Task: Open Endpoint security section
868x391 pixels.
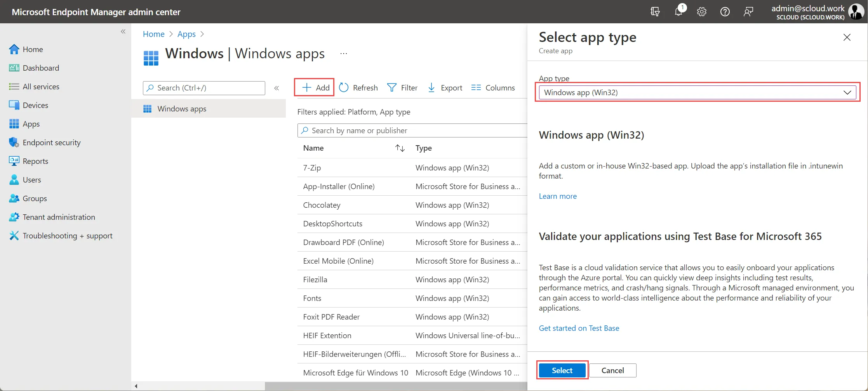Action: tap(52, 142)
